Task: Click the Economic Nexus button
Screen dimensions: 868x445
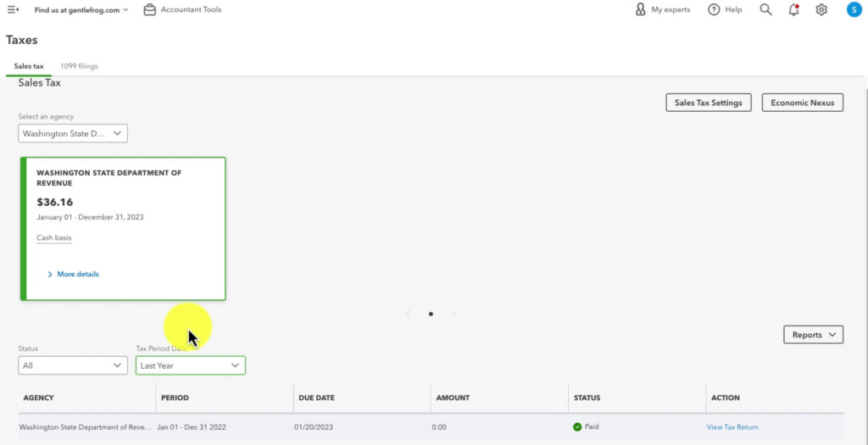Action: [802, 103]
